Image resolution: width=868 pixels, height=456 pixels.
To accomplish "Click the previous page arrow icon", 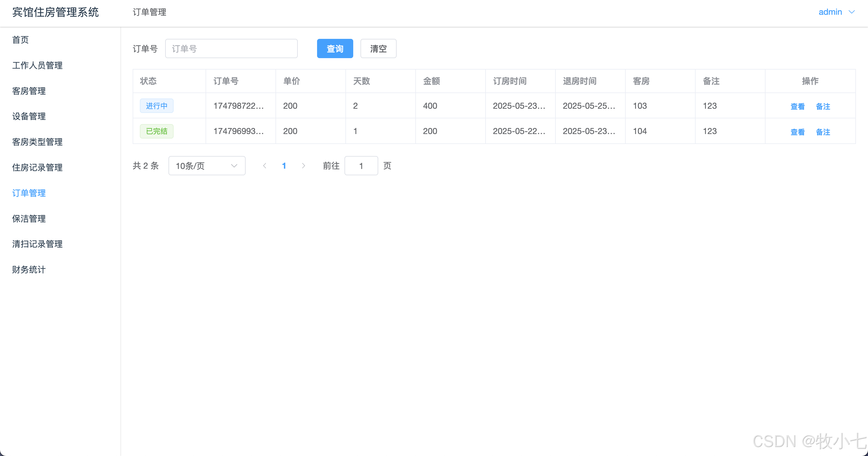I will pyautogui.click(x=265, y=166).
